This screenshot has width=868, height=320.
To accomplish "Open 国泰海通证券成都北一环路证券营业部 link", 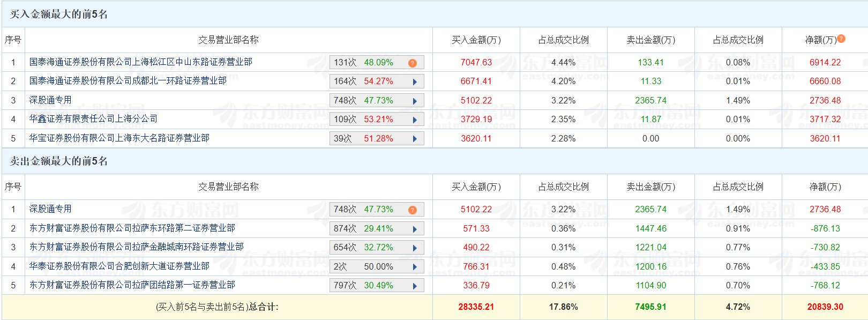I will (128, 81).
